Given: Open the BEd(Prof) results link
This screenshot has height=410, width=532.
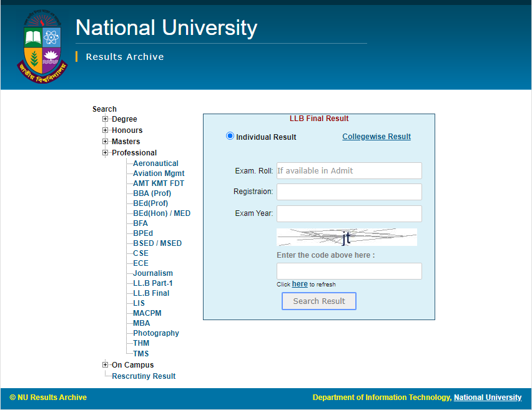Looking at the screenshot, I should point(150,203).
